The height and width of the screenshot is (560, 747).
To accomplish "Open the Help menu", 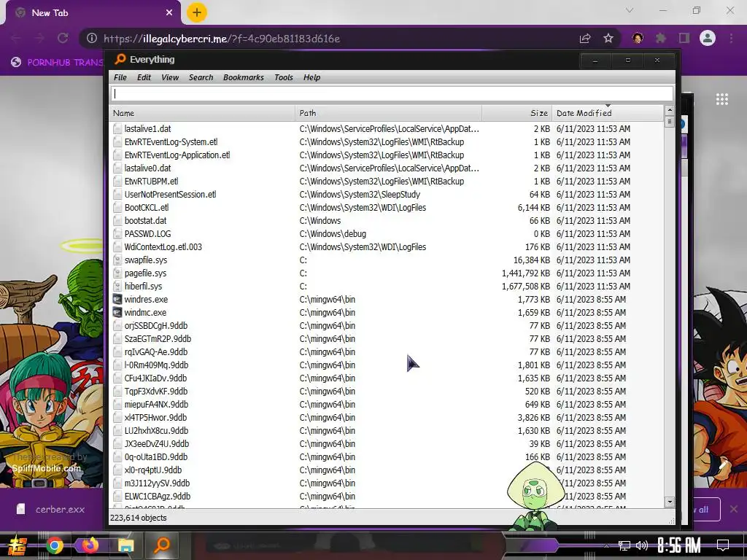I will (311, 77).
